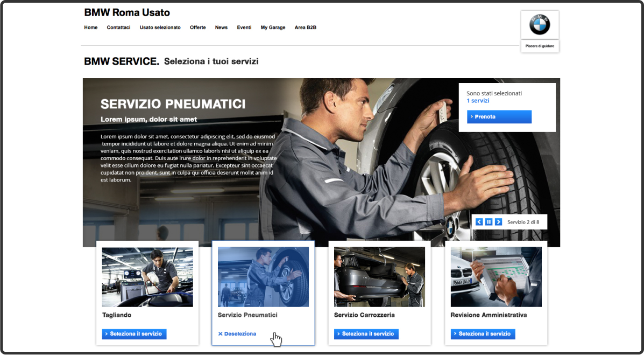Screen dimensions: 644x355
Task: Open the News section
Action: (221, 27)
